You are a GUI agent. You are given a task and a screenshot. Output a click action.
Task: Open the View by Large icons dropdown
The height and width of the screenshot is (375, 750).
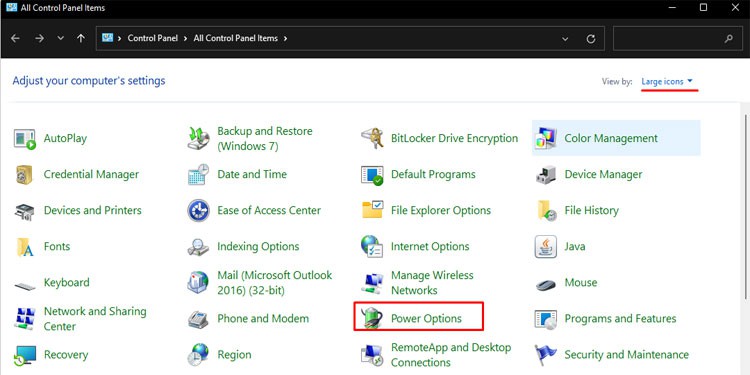click(667, 81)
